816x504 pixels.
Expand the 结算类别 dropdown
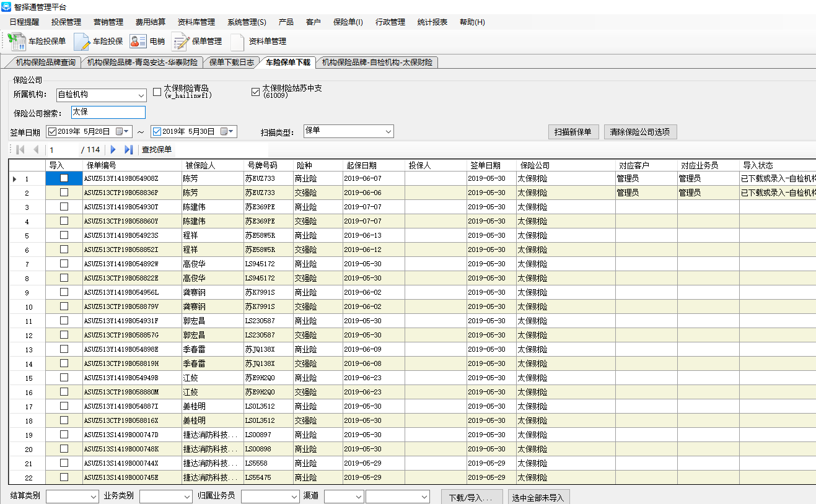click(x=94, y=497)
